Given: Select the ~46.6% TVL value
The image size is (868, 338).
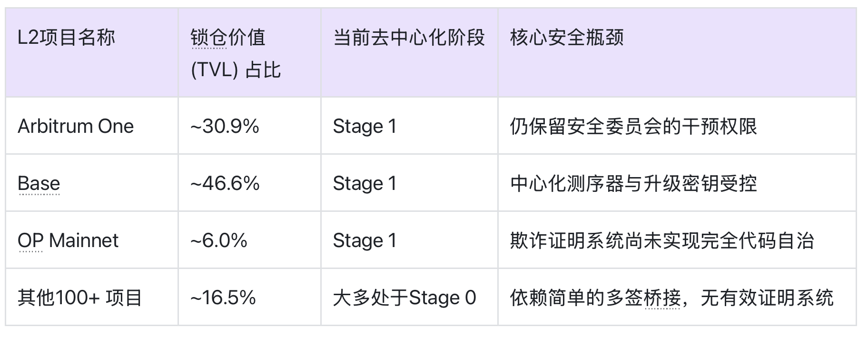Looking at the screenshot, I should (225, 183).
